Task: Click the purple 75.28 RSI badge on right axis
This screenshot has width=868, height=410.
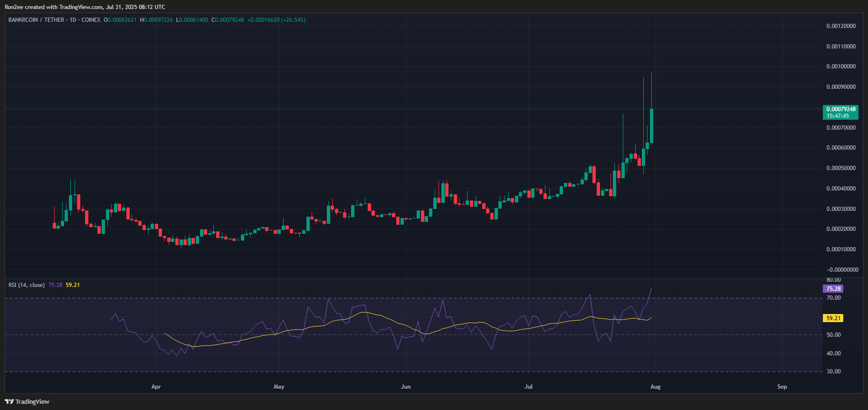Action: pos(833,288)
